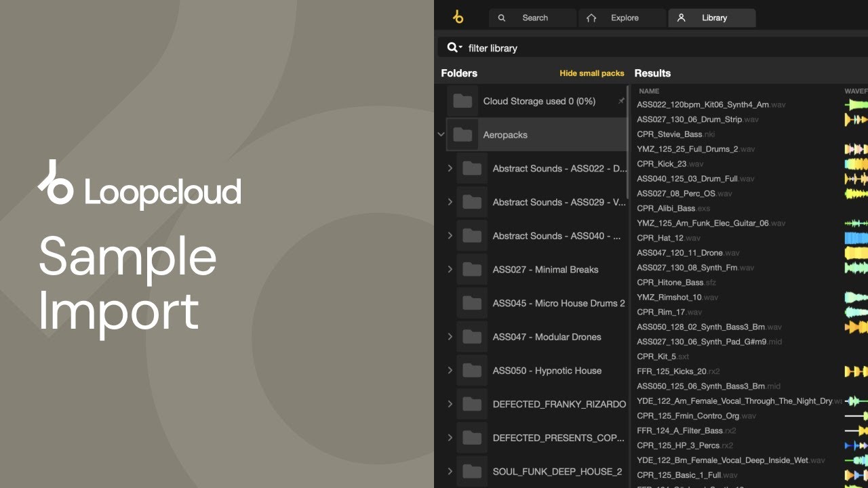Collapse the Aeropacks folder
Image resolution: width=868 pixels, height=488 pixels.
pyautogui.click(x=441, y=135)
